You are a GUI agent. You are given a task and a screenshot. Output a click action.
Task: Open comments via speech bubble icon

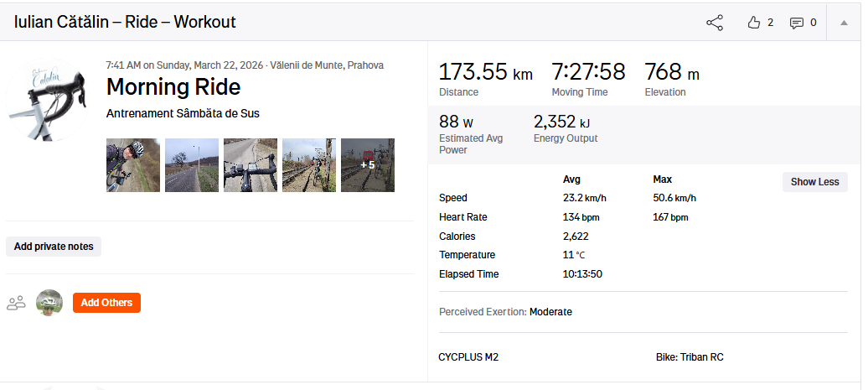pos(797,23)
